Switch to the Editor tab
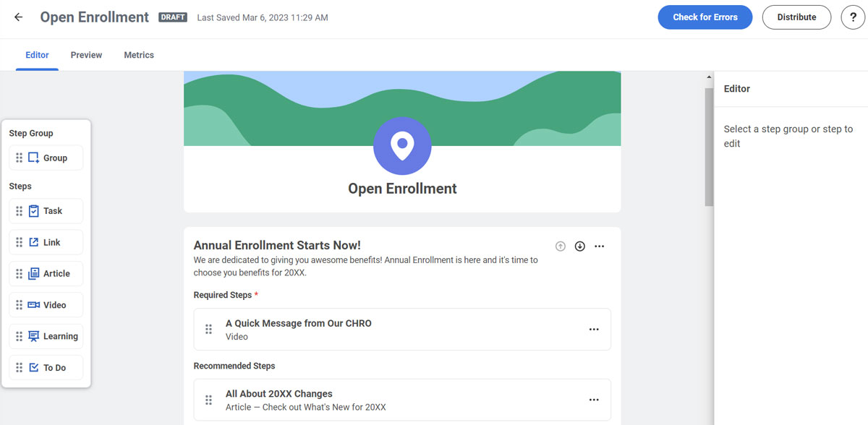The width and height of the screenshot is (868, 425). pos(37,55)
